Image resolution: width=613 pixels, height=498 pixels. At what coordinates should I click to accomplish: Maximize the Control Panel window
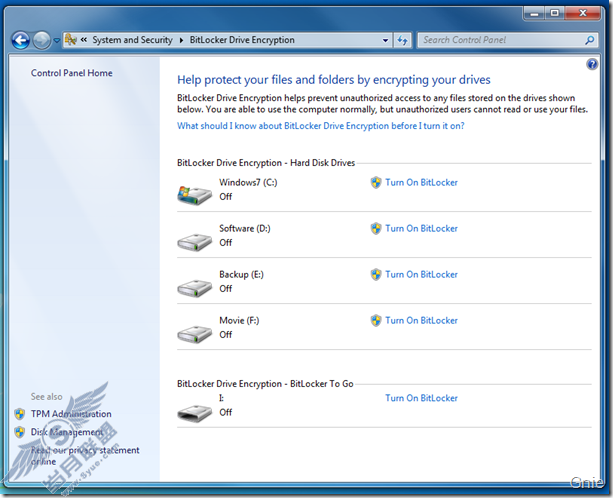click(555, 14)
